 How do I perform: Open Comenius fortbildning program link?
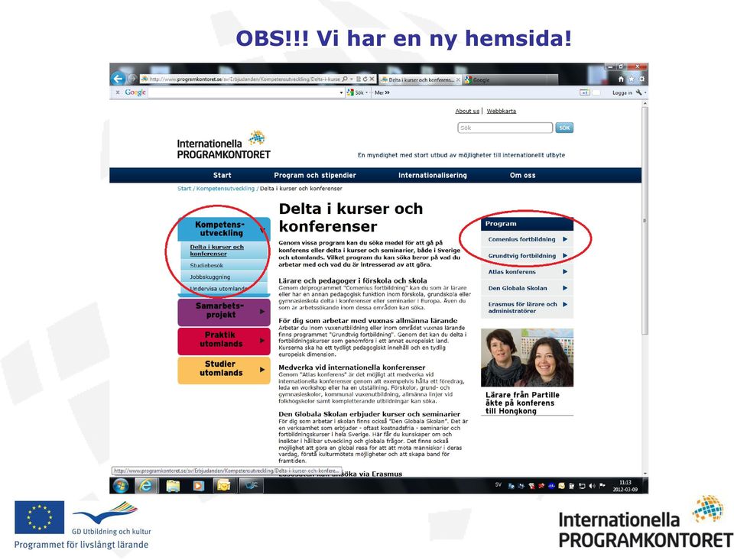pos(527,239)
